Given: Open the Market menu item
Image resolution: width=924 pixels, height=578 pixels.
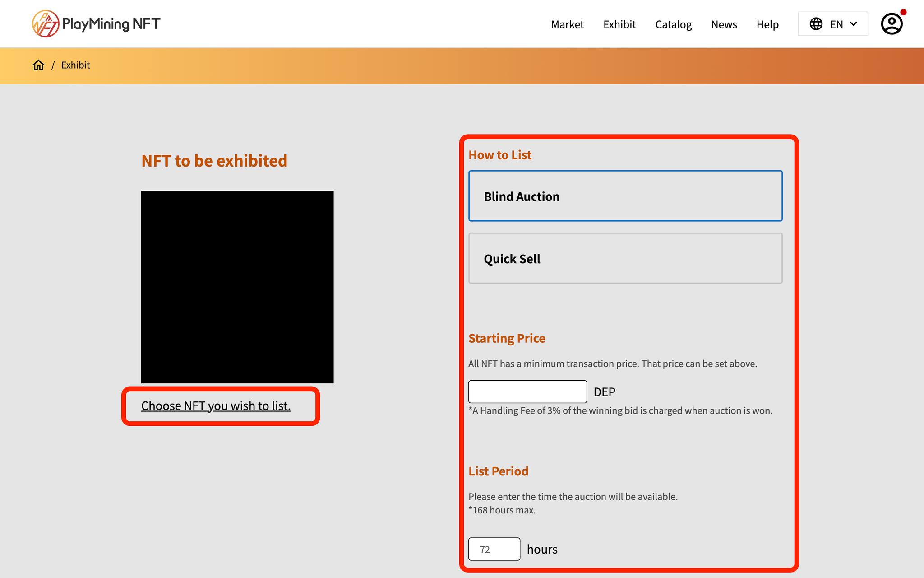Looking at the screenshot, I should coord(567,24).
